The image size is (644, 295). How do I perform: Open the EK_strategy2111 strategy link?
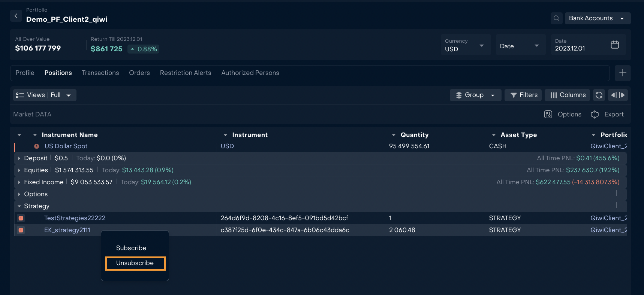67,230
